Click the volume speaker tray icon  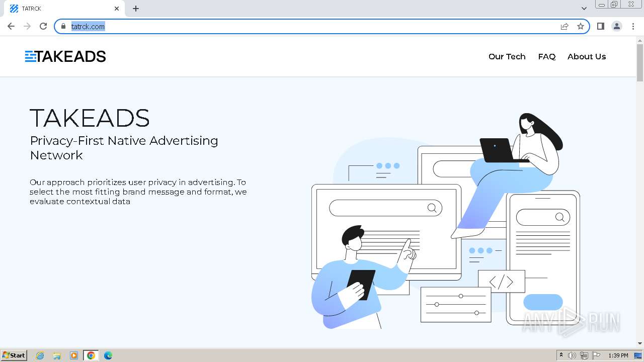(x=572, y=355)
